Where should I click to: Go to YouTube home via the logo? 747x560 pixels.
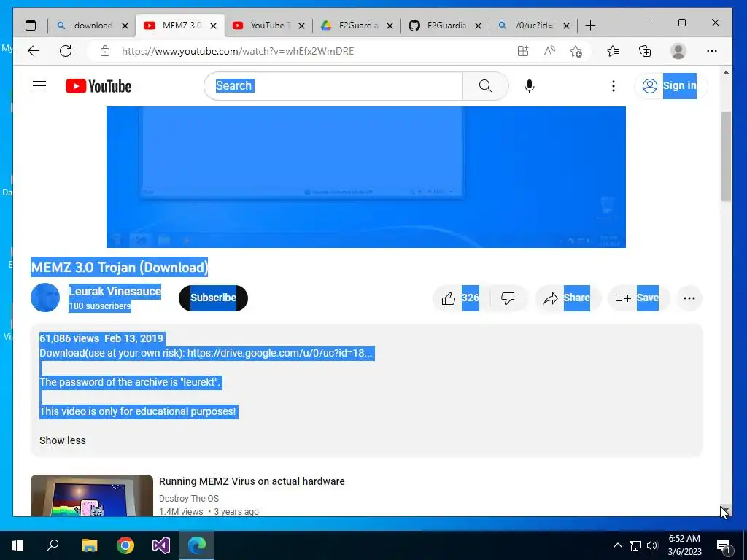coord(98,86)
